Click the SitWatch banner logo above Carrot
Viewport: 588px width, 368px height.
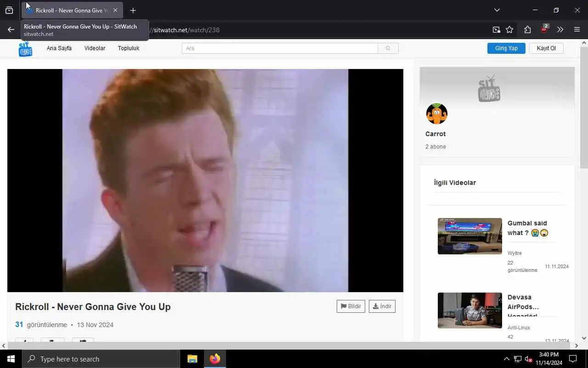click(x=489, y=88)
